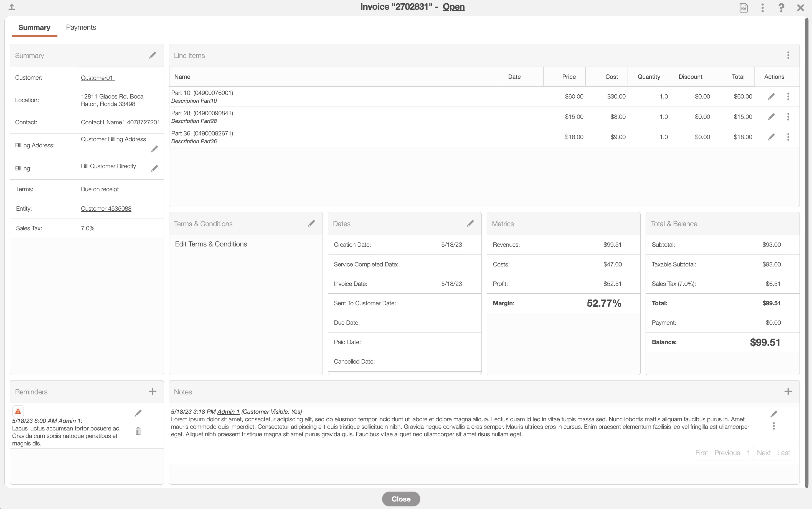Select the Summary tab
The image size is (812, 509).
(34, 27)
